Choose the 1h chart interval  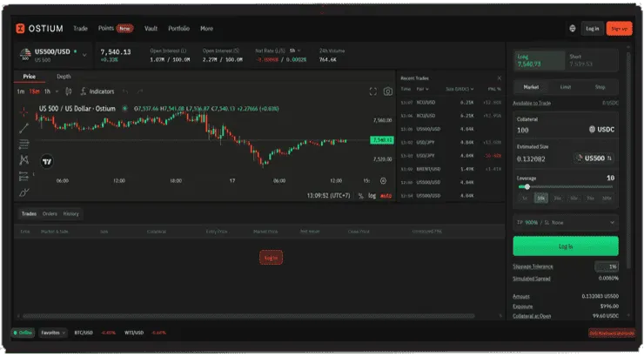pyautogui.click(x=47, y=91)
